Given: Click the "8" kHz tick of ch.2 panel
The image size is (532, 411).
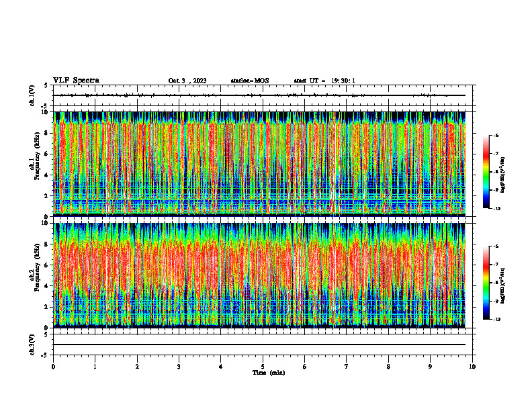Looking at the screenshot, I should coord(46,244).
